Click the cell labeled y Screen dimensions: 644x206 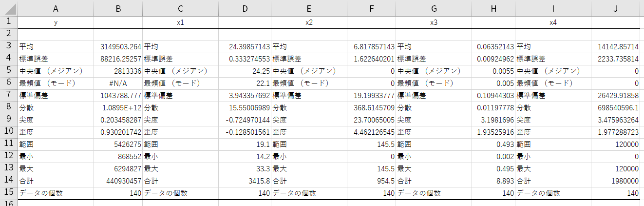[x=56, y=22]
